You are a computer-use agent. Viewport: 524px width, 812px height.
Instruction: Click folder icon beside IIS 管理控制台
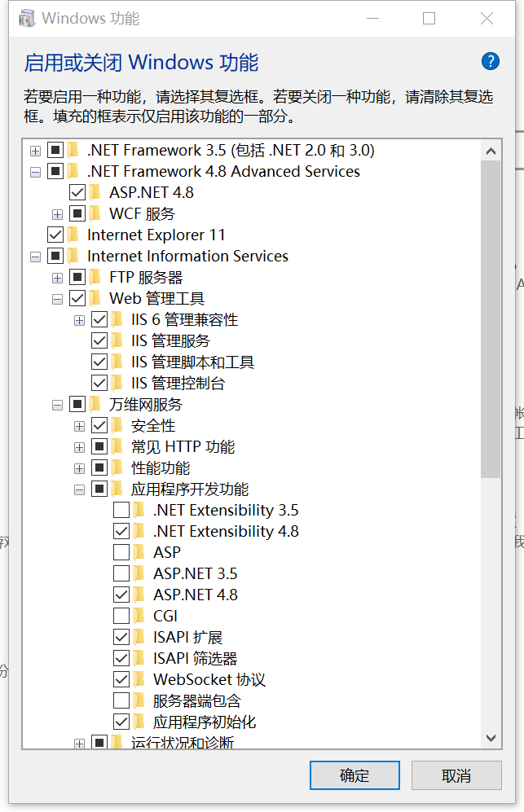point(117,384)
